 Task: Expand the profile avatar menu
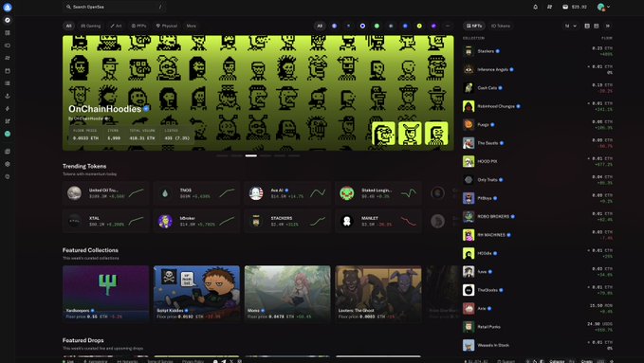pos(603,7)
